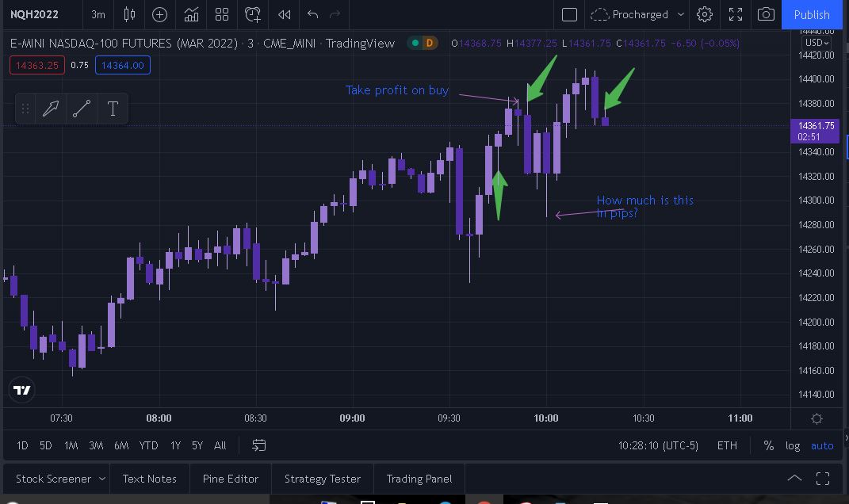Click the sell price 14363.25 button
Image resolution: width=849 pixels, height=504 pixels.
36,66
